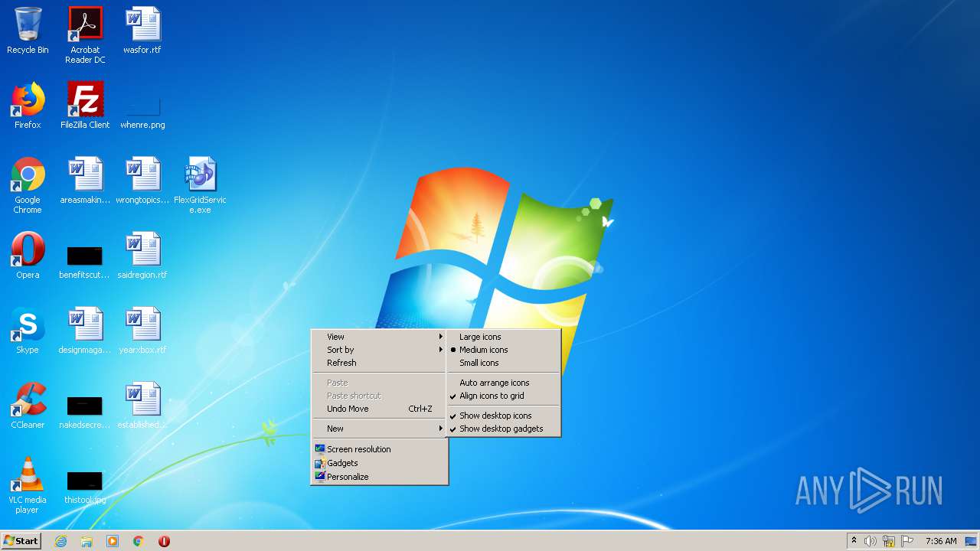Click the taskbar clock showing 7:36 AM

pyautogui.click(x=941, y=541)
